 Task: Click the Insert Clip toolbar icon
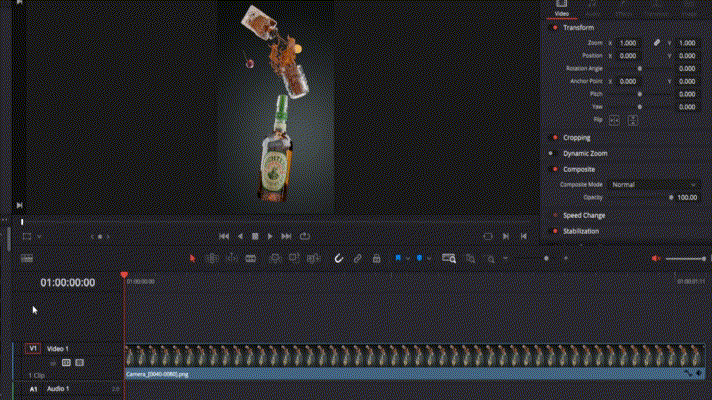tap(275, 258)
